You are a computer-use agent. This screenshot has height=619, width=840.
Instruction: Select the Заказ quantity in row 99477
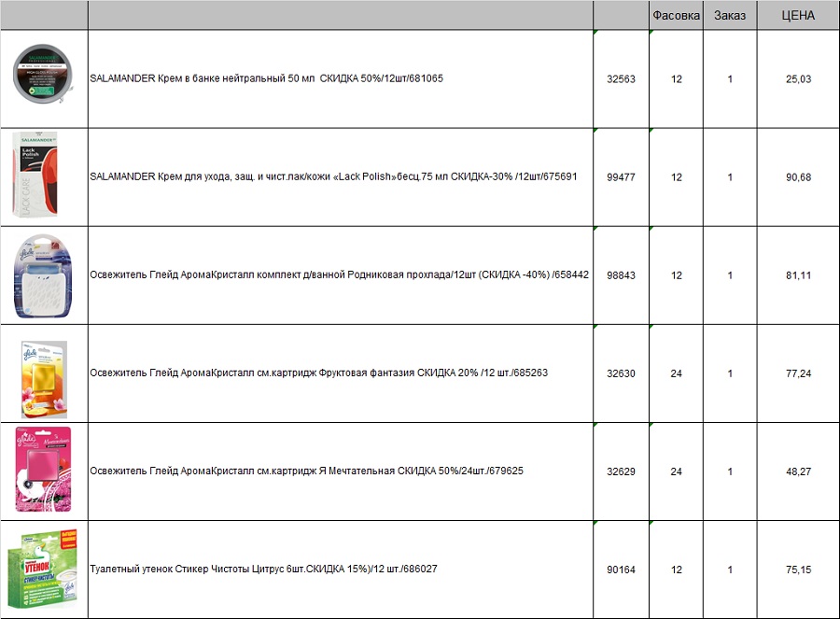coord(730,176)
